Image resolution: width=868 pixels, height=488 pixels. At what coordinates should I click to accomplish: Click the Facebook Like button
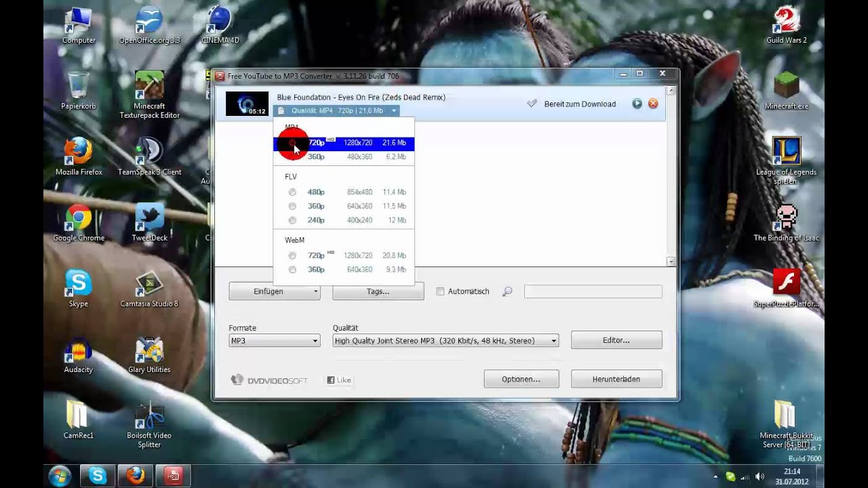(339, 380)
